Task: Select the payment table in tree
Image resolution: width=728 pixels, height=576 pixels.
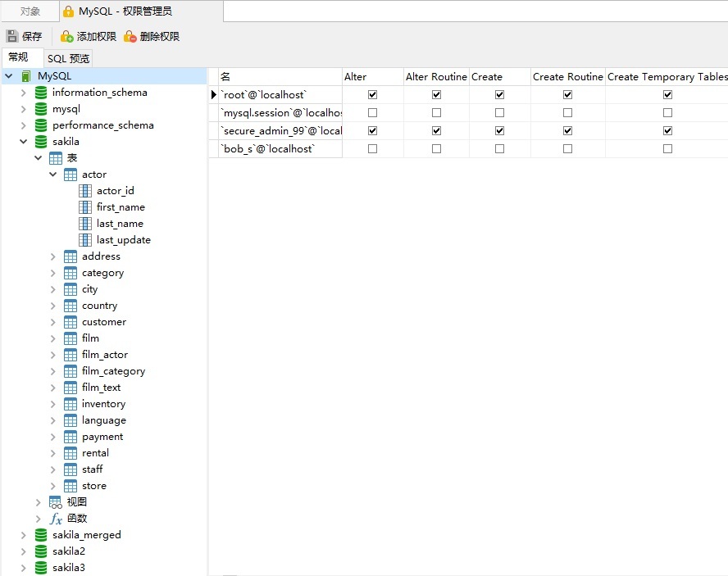Action: coord(102,437)
